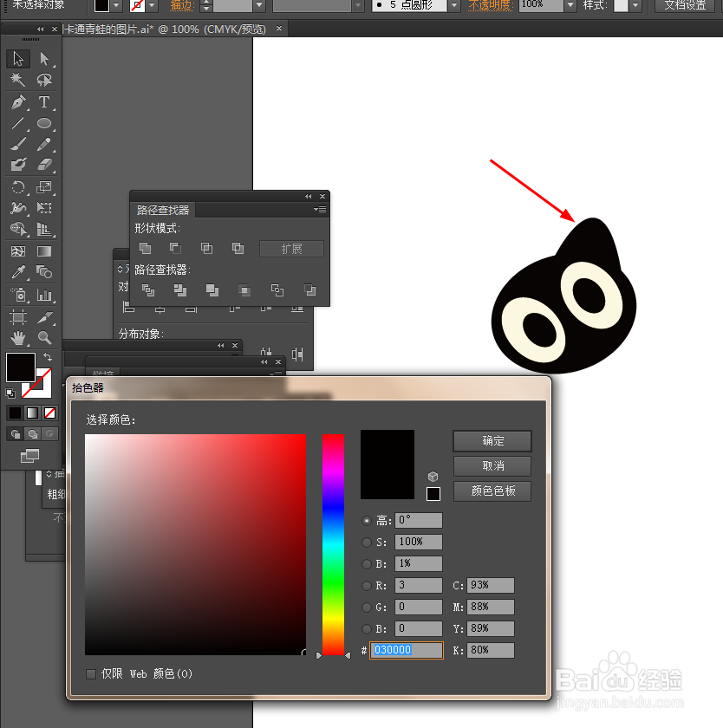
Task: Choose the Ellipse tool
Action: 44,123
